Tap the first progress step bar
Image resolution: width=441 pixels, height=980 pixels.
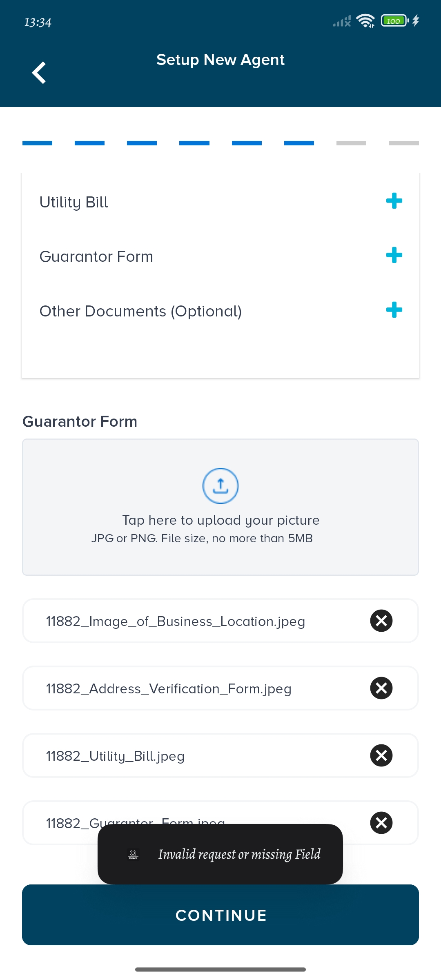tap(37, 143)
